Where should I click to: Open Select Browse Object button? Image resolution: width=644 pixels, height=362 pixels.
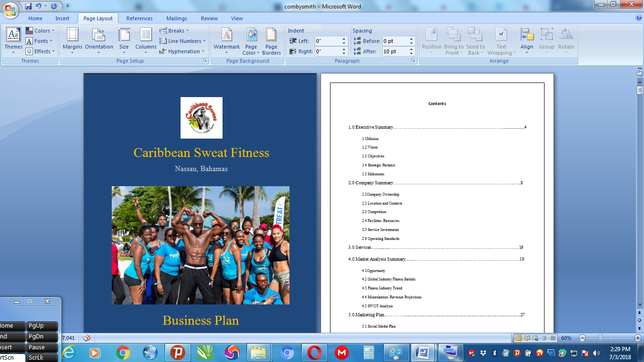pos(640,320)
